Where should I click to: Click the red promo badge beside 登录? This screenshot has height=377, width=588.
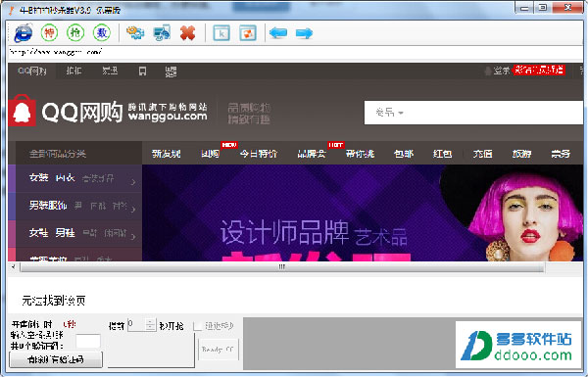point(539,70)
